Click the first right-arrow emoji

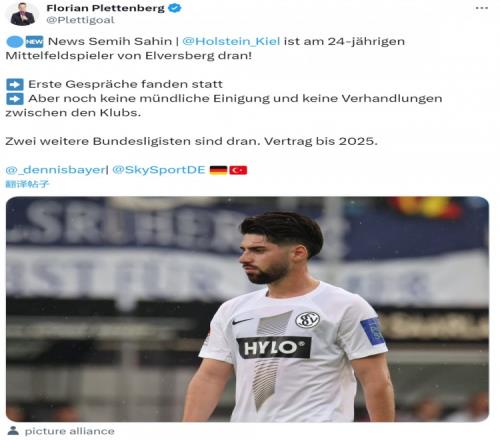click(x=15, y=84)
